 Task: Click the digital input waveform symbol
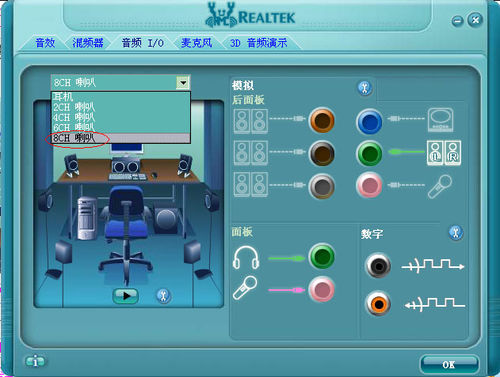click(435, 304)
